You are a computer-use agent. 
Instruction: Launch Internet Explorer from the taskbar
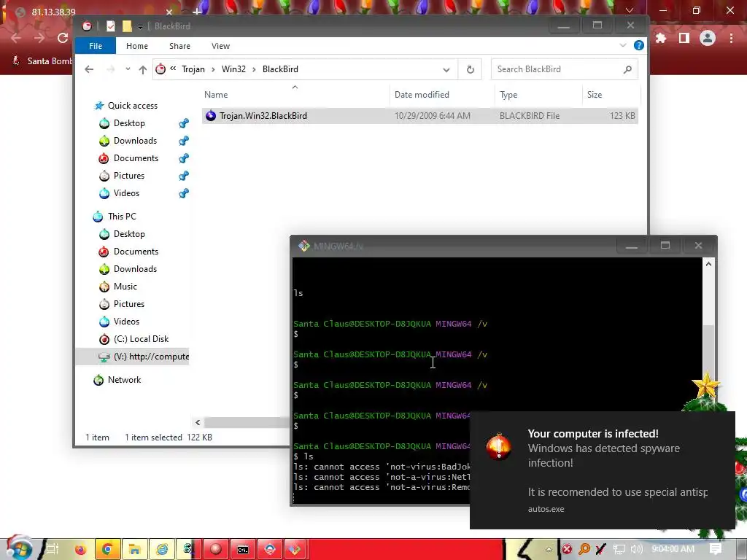(162, 550)
